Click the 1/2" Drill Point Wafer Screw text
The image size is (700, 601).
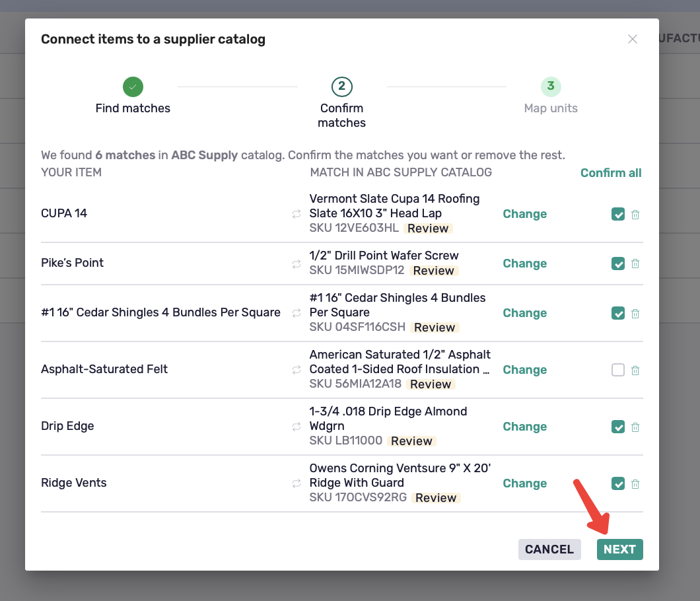click(x=384, y=256)
